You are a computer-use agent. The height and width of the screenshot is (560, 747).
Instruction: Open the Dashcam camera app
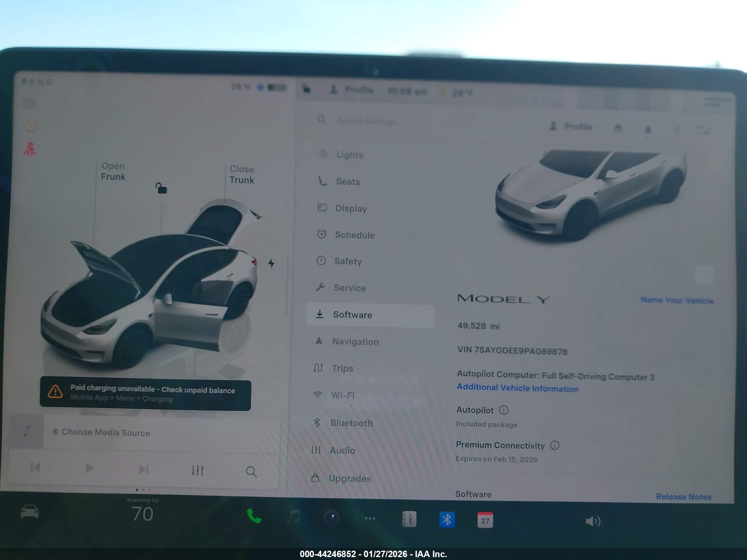coord(332,517)
